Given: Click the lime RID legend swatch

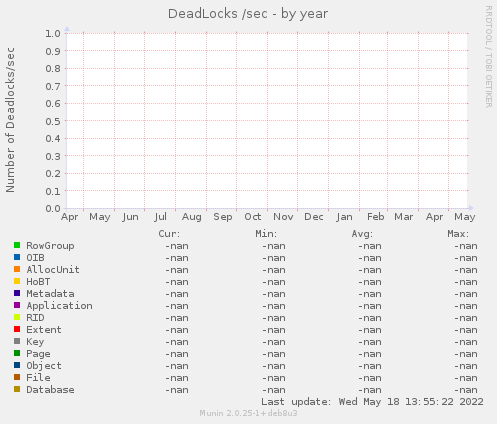Looking at the screenshot, I should pyautogui.click(x=17, y=317).
